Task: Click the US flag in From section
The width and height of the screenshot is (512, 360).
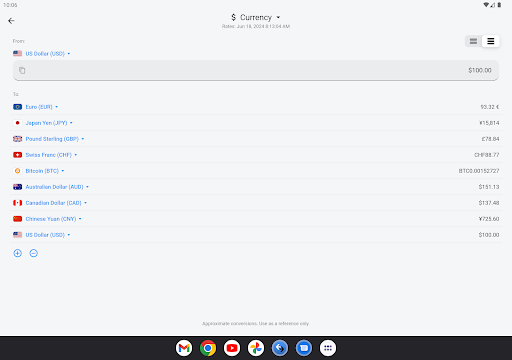Action: pyautogui.click(x=17, y=54)
